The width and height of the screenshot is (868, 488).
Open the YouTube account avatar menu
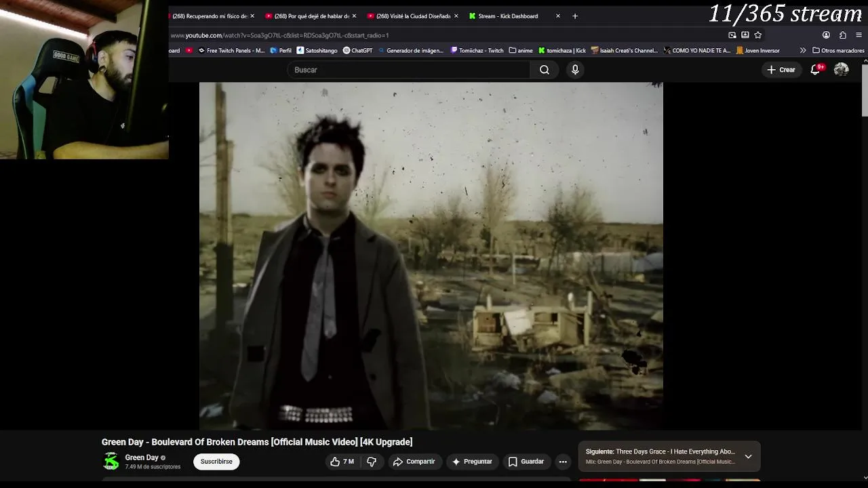[841, 70]
